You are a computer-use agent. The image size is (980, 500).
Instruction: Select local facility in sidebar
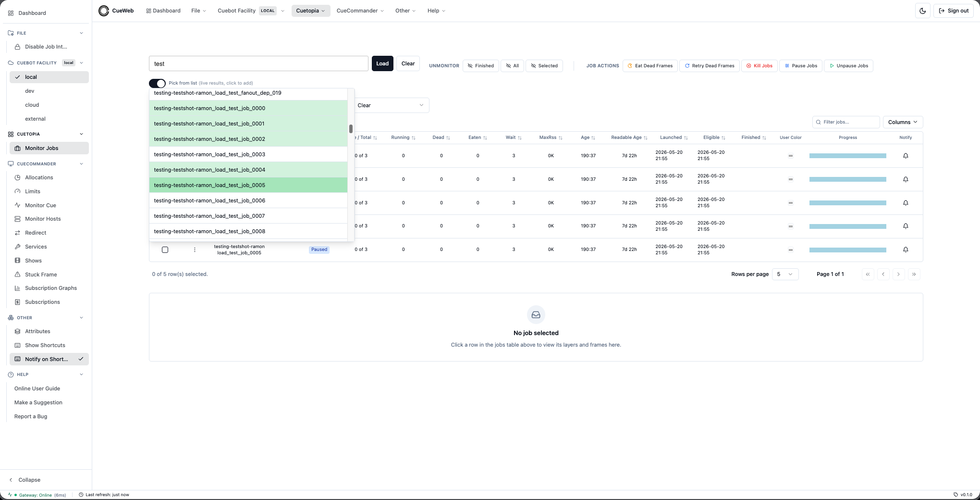point(49,77)
